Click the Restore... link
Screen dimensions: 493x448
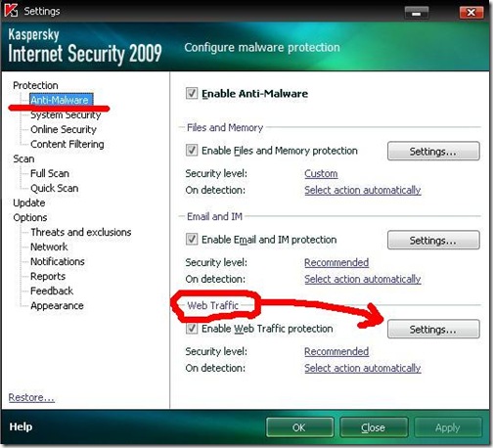31,397
